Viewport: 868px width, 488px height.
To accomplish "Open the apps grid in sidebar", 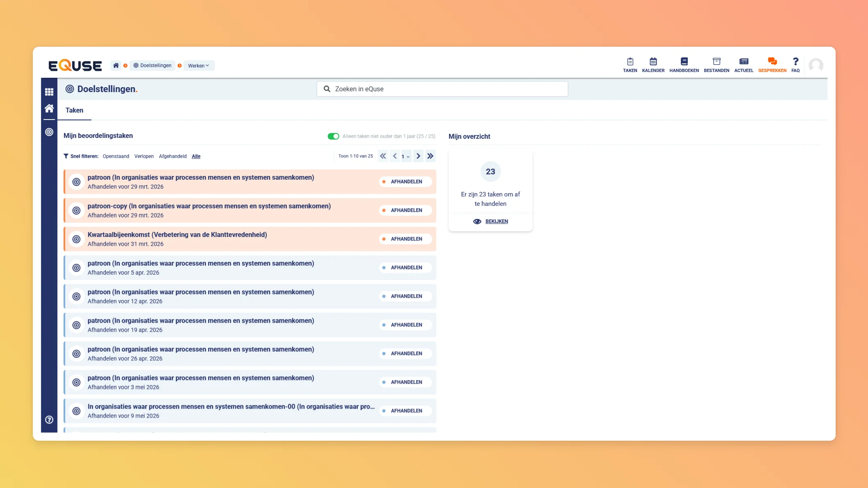I will coord(49,92).
